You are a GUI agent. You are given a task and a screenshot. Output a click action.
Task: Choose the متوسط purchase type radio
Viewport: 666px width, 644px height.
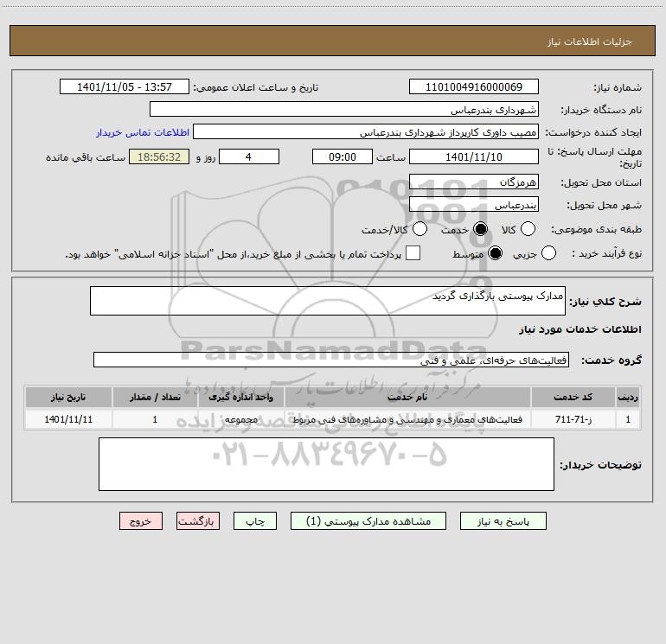coord(495,253)
